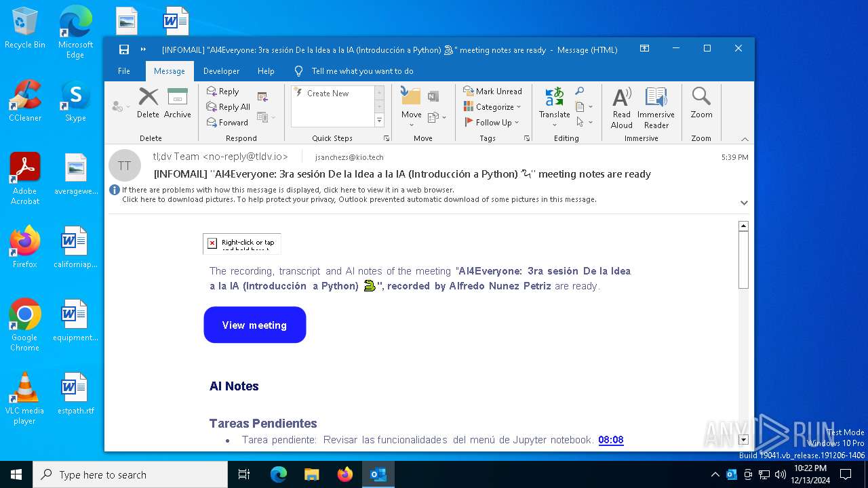Click the Windows Start button
Viewport: 868px width, 488px height.
pyautogui.click(x=16, y=474)
